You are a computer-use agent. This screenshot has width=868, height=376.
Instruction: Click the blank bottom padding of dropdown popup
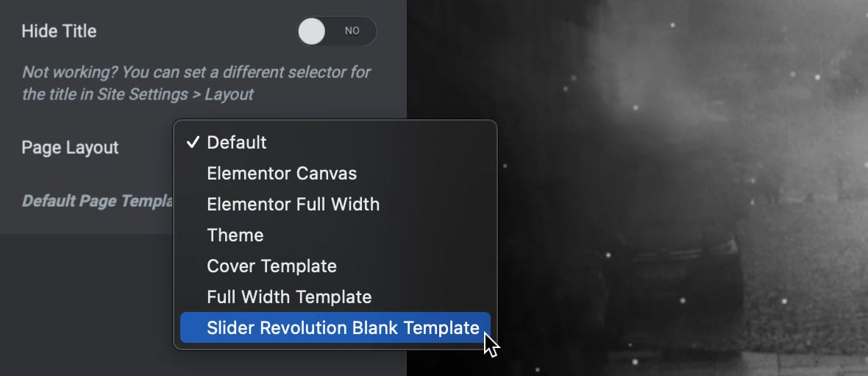[x=335, y=347]
